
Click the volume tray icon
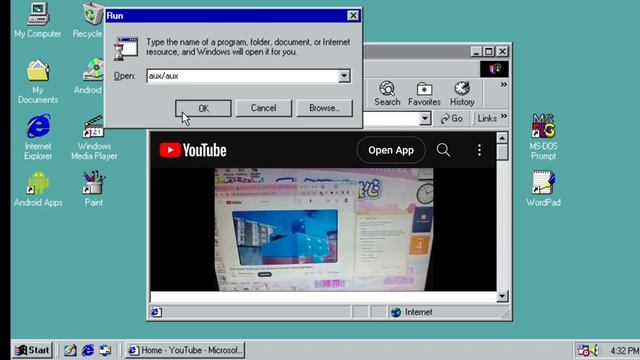[594, 350]
